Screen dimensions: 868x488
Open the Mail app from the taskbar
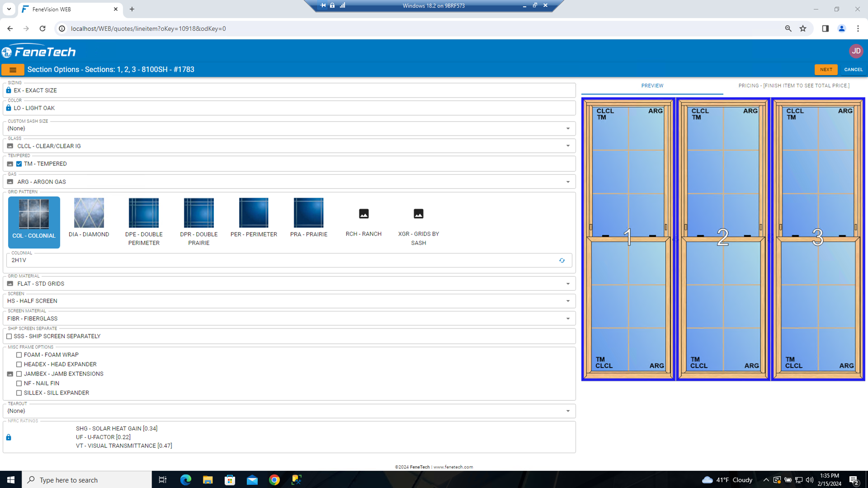[x=252, y=480]
